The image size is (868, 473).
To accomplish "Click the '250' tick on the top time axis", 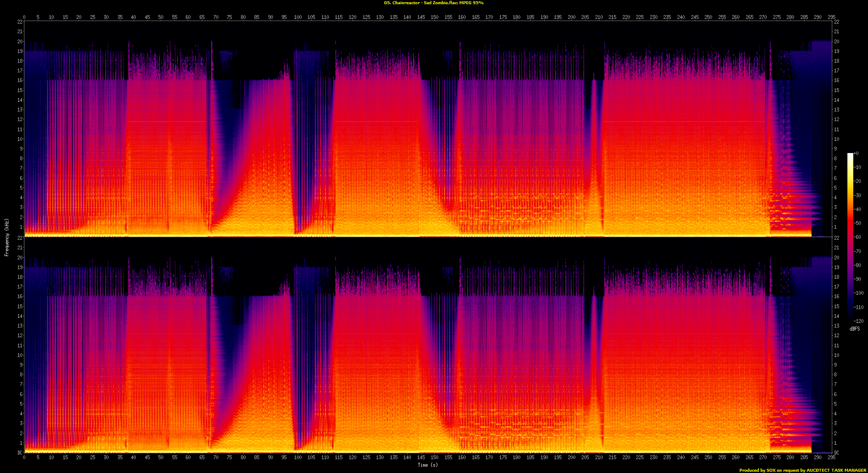I will (x=708, y=17).
